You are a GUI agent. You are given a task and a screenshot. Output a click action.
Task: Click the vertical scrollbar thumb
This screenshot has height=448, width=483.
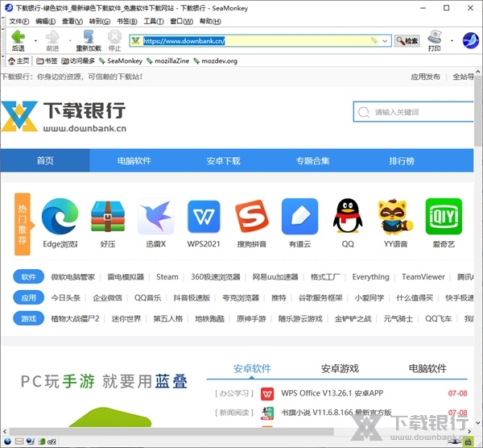click(x=478, y=111)
